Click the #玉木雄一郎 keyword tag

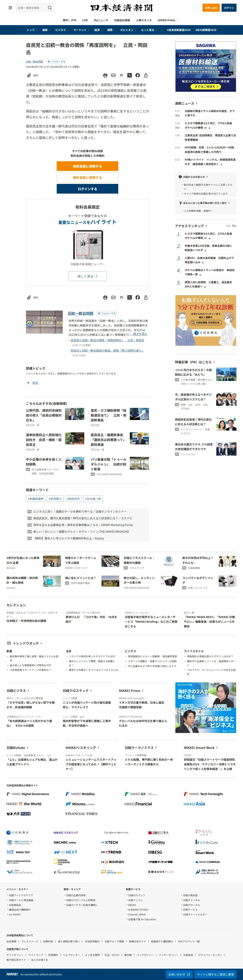[93, 499]
